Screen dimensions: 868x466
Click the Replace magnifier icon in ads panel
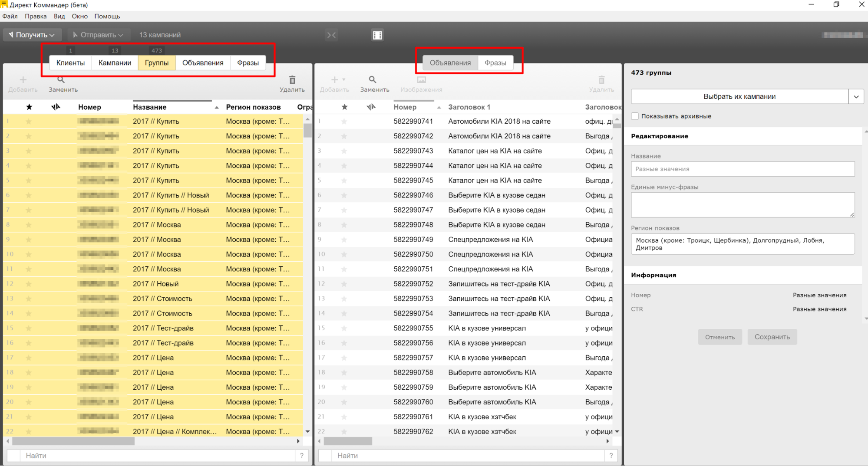pos(373,80)
